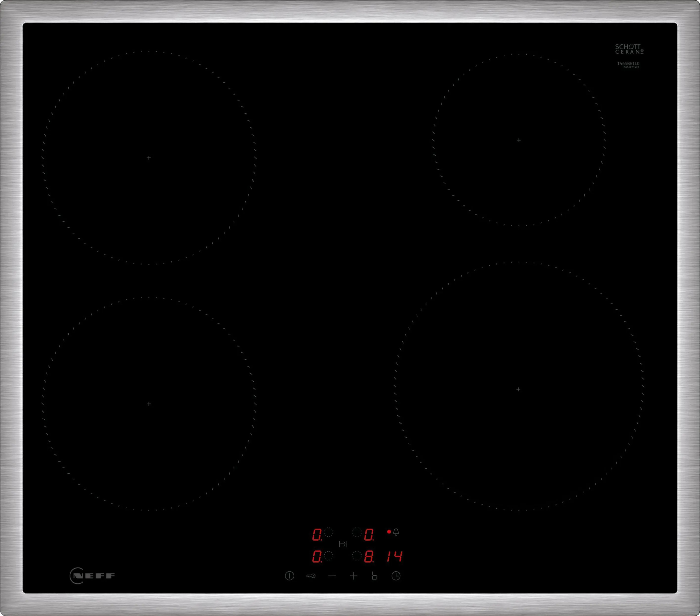
Task: Tap the red indicator dot beside the bell
Action: tap(389, 532)
